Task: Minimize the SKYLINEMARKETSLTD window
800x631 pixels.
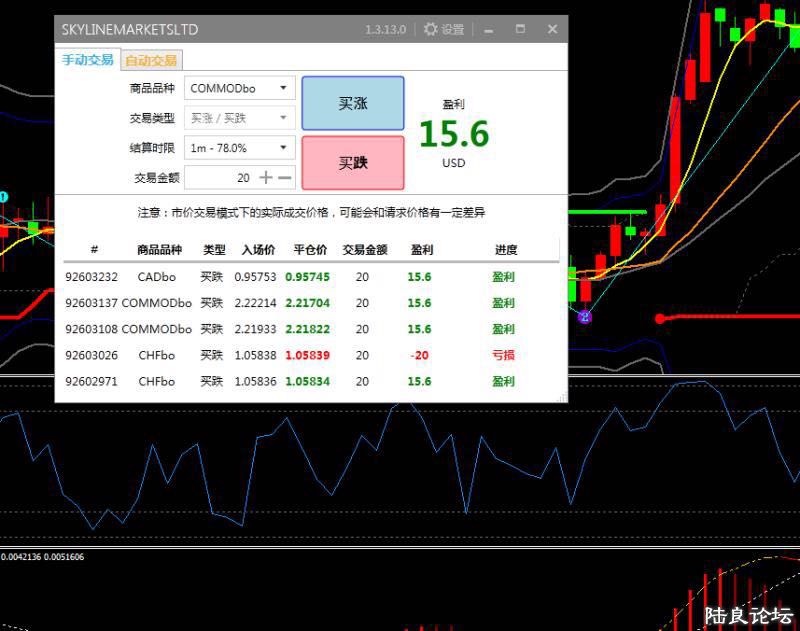Action: pos(489,30)
